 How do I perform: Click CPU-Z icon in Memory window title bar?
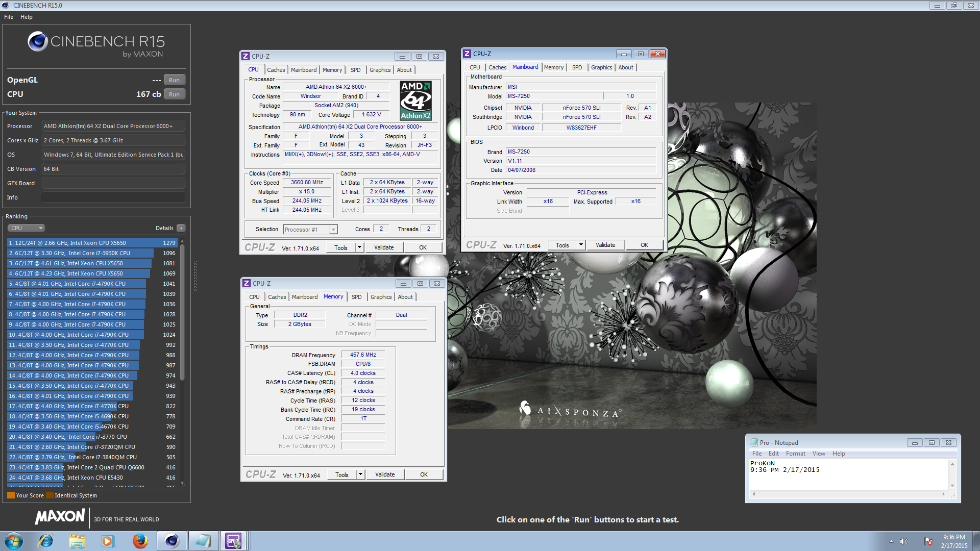click(x=247, y=283)
